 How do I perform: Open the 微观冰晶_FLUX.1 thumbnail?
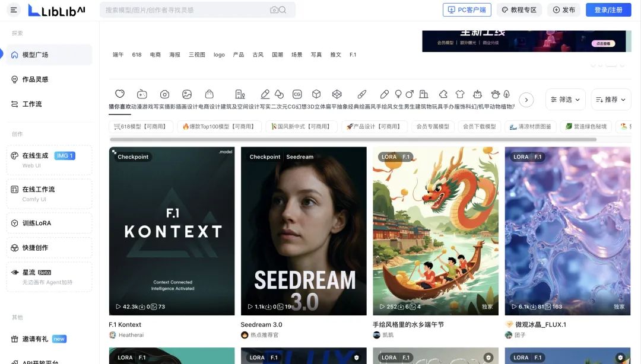click(567, 231)
